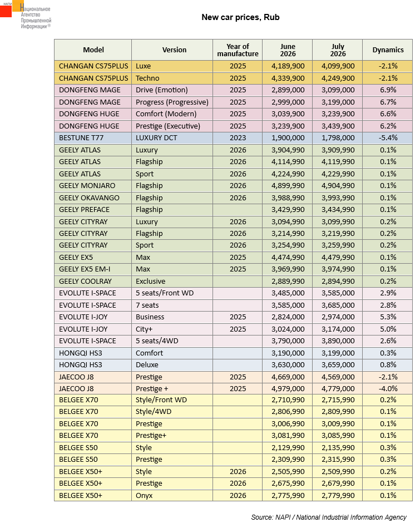
Task: Click the NAPI agency logo
Action: [x=26, y=15]
